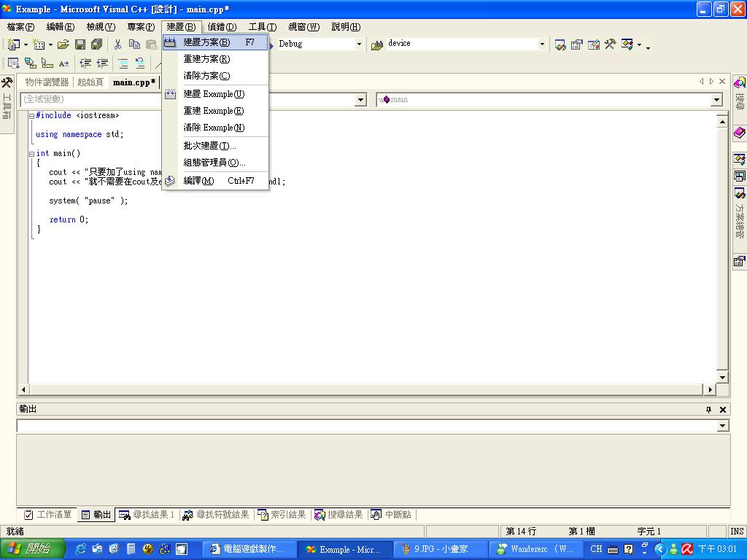Open the Wanderer taskbar window button
This screenshot has width=747, height=560.
click(x=538, y=549)
